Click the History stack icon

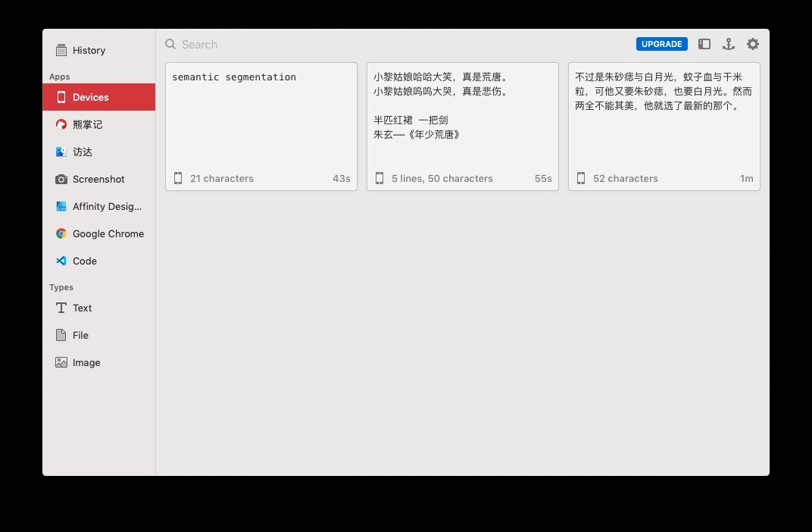[x=61, y=50]
